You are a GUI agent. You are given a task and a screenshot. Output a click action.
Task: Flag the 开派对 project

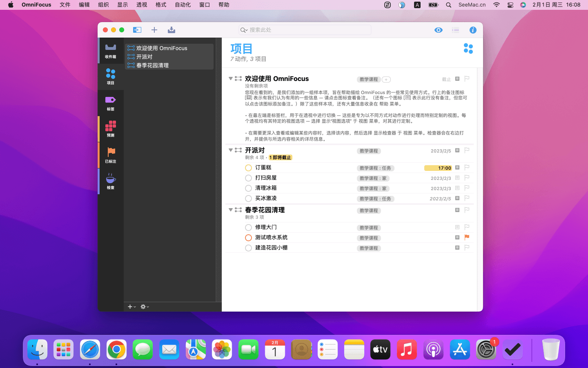[x=467, y=150]
